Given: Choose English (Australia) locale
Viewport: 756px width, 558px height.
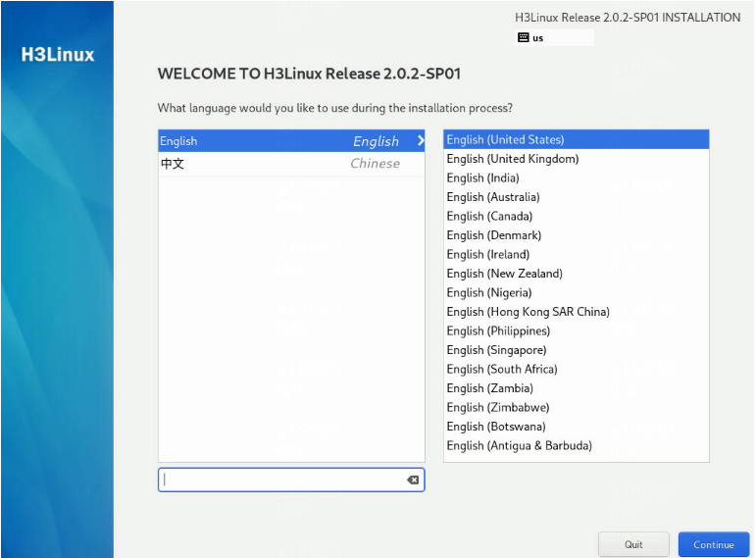Looking at the screenshot, I should [x=577, y=197].
